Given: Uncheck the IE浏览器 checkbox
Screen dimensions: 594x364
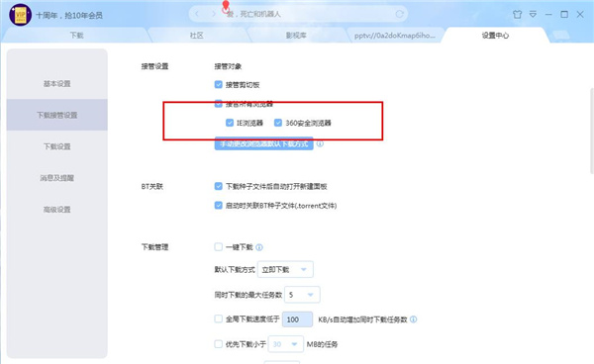Looking at the screenshot, I should pos(230,123).
